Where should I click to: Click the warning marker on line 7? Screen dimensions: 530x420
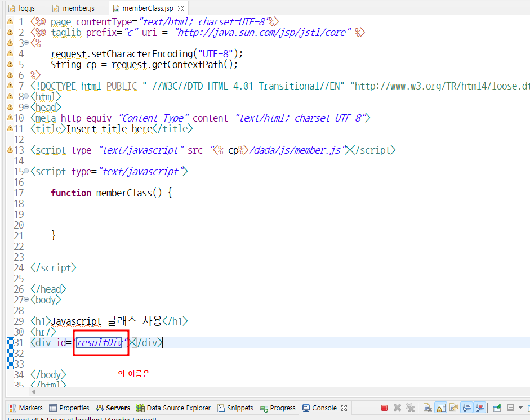(x=10, y=86)
